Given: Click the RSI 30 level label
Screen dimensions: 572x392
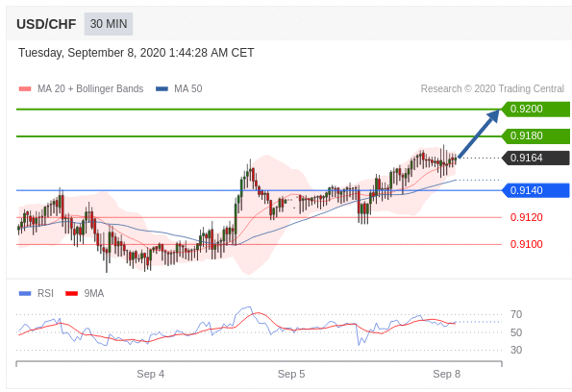Looking at the screenshot, I should tap(516, 350).
